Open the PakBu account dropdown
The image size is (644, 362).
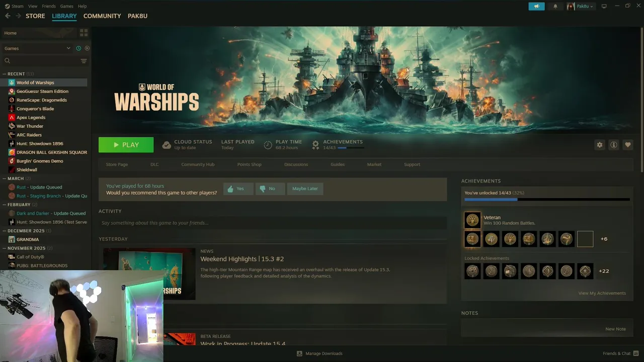(580, 6)
